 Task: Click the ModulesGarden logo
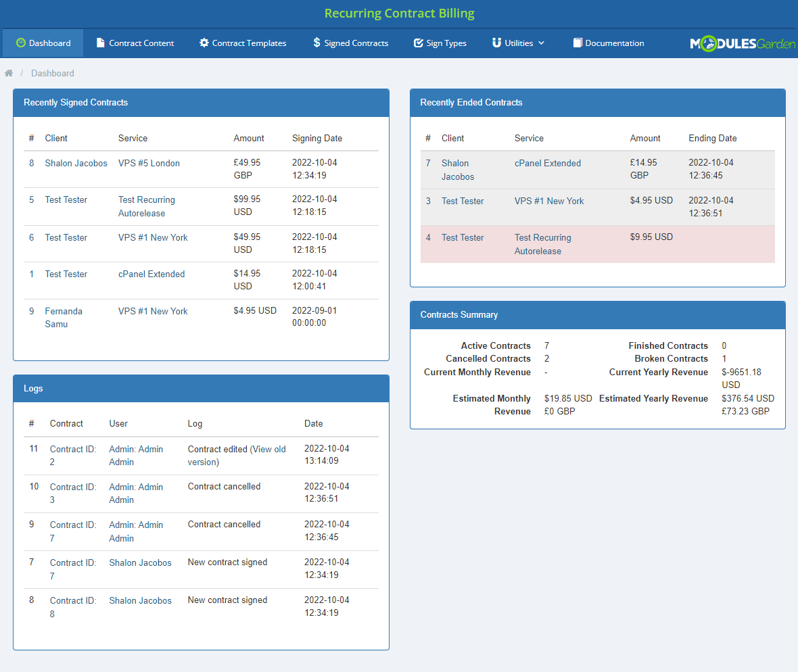click(x=742, y=43)
